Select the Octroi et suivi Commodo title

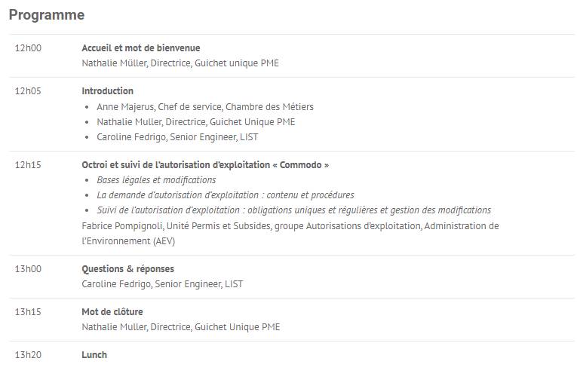coord(205,165)
